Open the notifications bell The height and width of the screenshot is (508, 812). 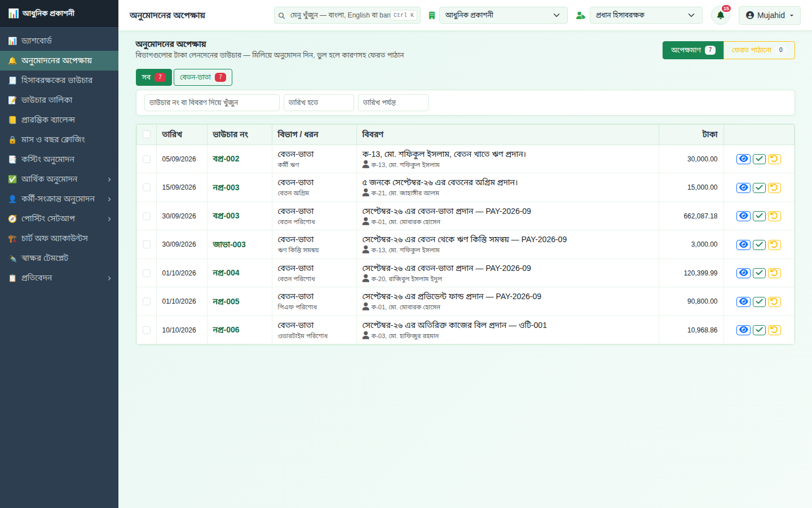[x=721, y=15]
